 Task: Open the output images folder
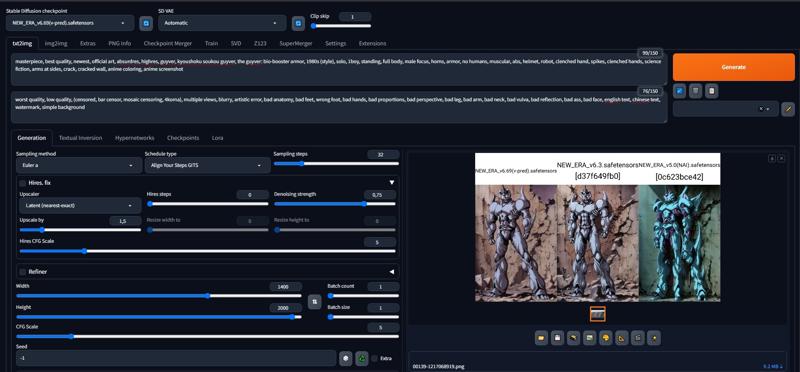point(541,338)
